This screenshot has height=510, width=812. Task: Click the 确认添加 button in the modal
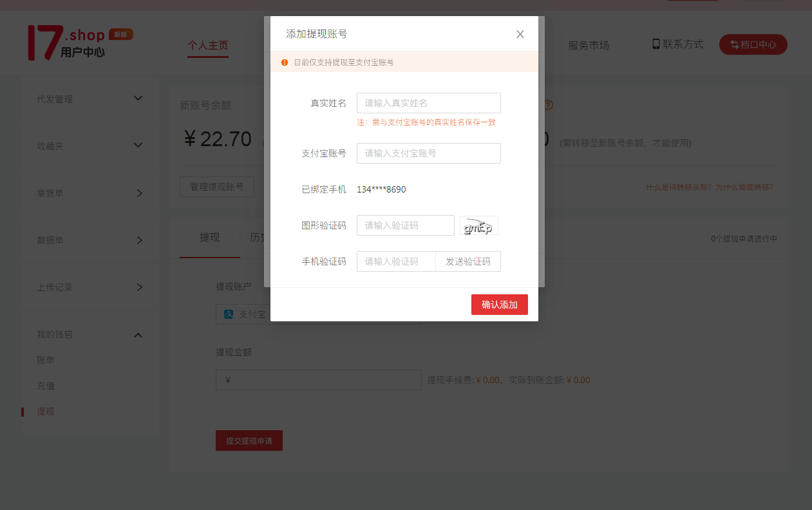click(500, 304)
